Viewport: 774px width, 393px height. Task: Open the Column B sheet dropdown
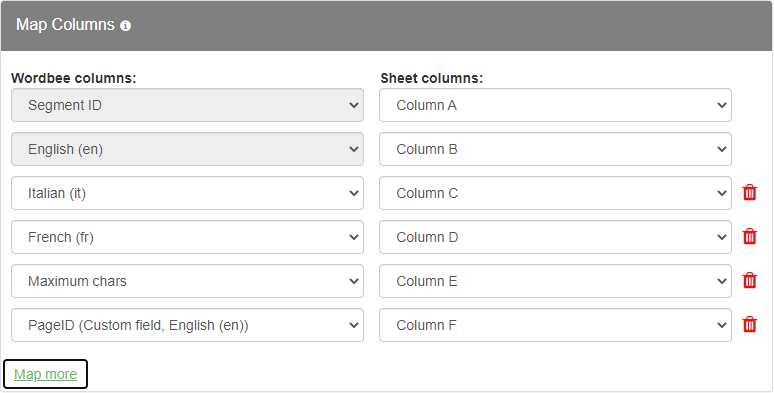click(555, 149)
